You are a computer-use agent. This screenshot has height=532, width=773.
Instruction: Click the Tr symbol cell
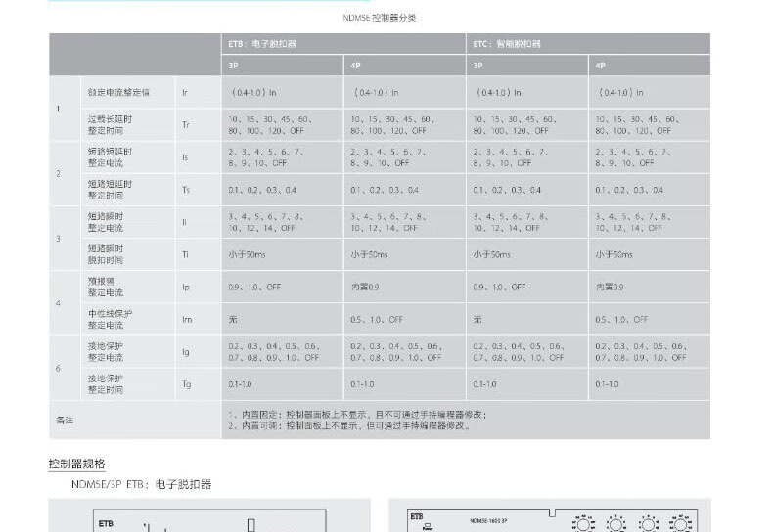186,124
